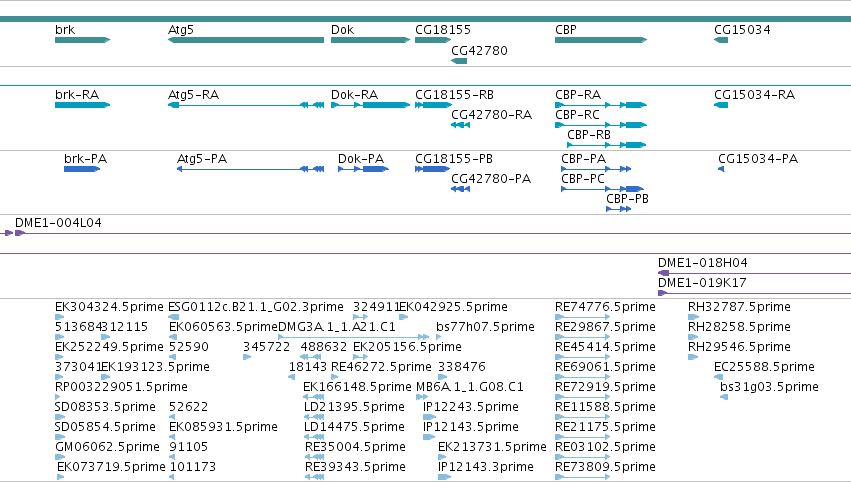The width and height of the screenshot is (851, 482).
Task: Click the CG15034 gene glyph
Action: (721, 40)
